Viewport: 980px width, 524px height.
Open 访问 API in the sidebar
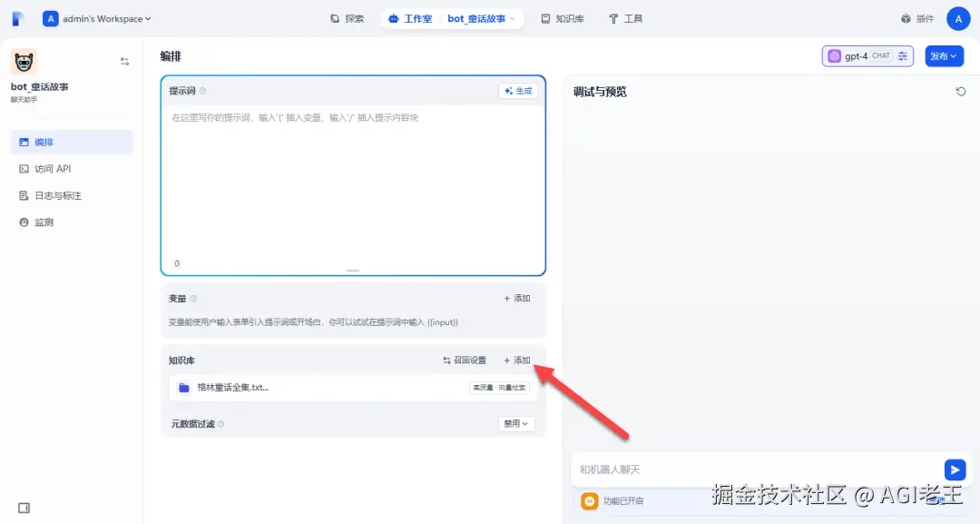pos(72,169)
